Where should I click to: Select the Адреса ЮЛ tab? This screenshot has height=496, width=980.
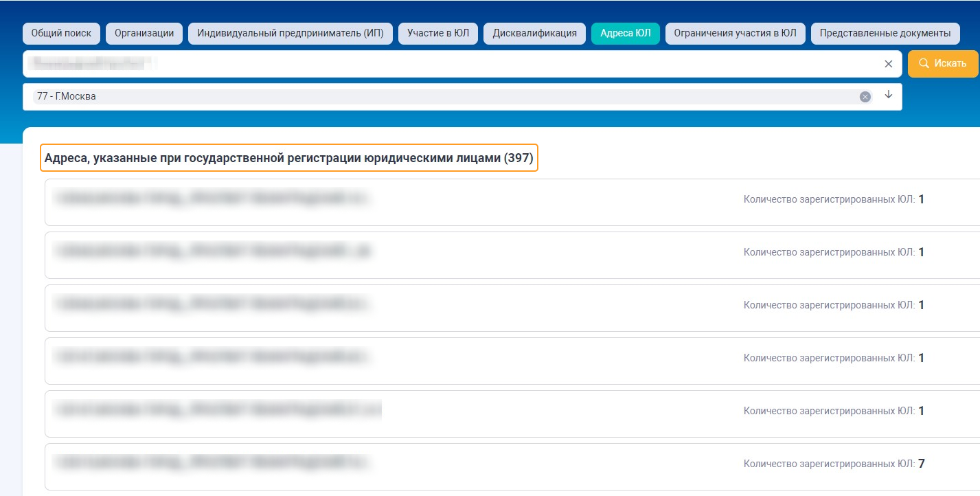(x=626, y=34)
